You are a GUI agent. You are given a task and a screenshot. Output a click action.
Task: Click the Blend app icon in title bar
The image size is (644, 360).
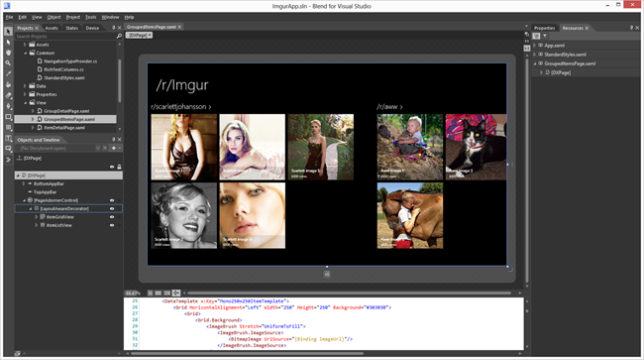(7, 6)
